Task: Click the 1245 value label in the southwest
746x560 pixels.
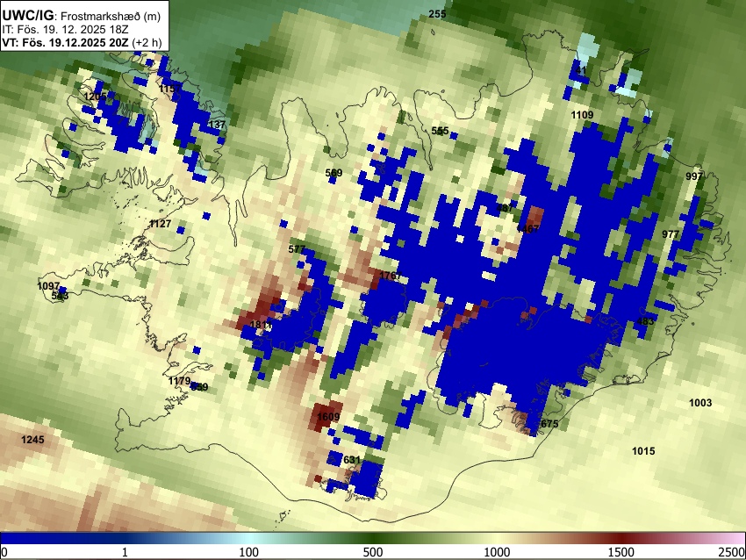Action: (x=32, y=440)
